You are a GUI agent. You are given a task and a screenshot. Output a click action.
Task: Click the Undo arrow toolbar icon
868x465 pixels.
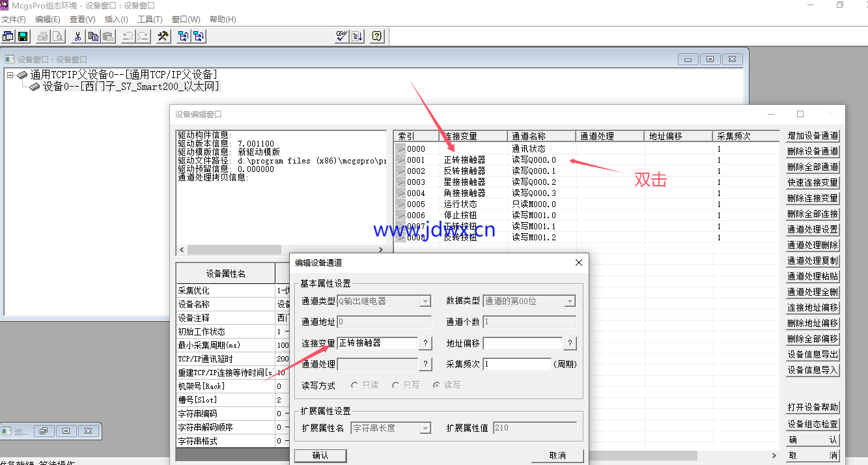128,36
